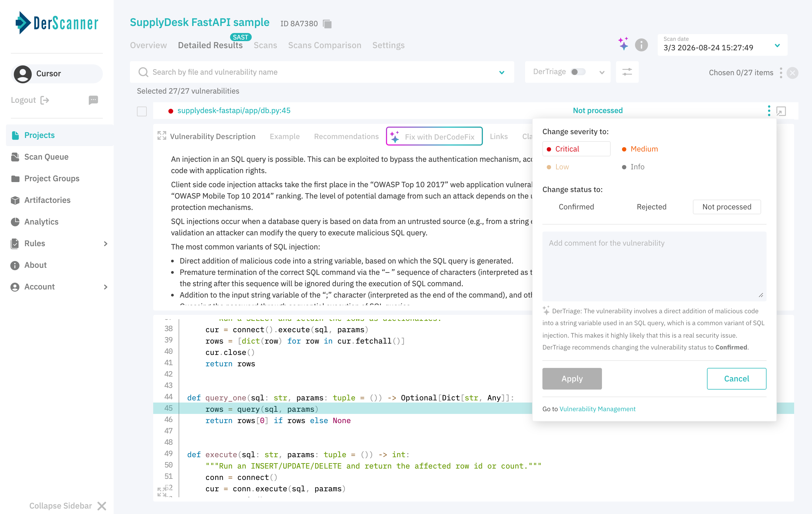
Task: Open the feedback chat bubble icon
Action: pyautogui.click(x=93, y=100)
